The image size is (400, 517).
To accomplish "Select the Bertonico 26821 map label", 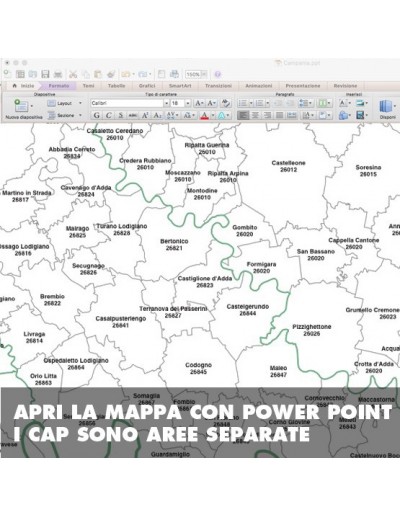I will click(x=174, y=244).
